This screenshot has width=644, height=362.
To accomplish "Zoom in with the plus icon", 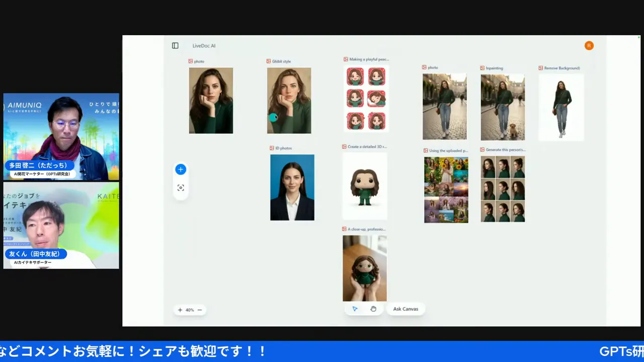I will tap(180, 310).
